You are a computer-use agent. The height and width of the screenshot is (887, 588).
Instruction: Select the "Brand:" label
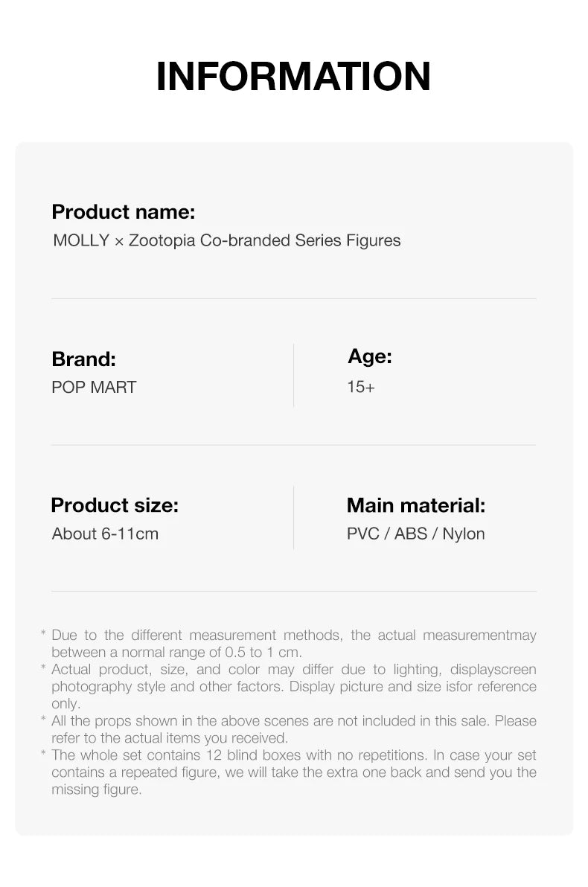pos(83,359)
